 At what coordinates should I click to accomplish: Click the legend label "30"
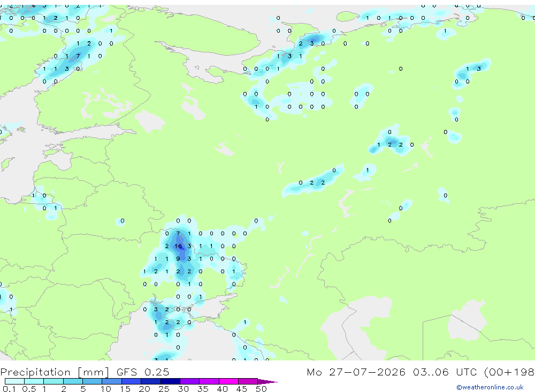coord(183,389)
